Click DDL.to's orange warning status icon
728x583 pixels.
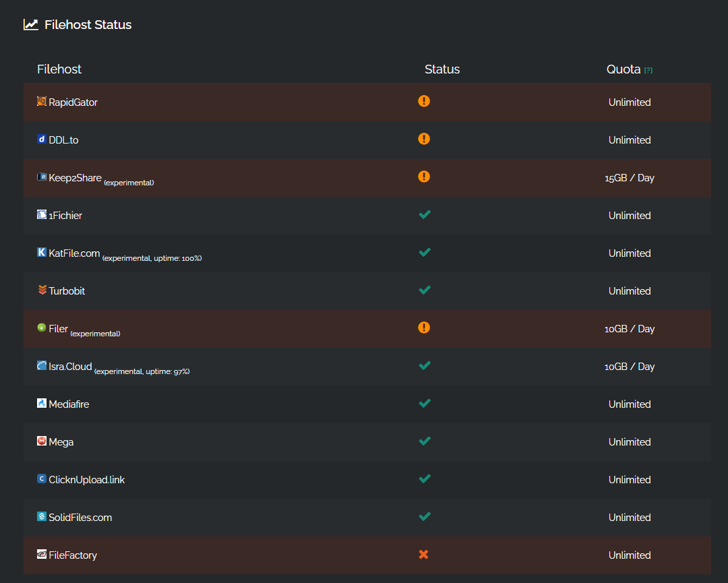(424, 139)
